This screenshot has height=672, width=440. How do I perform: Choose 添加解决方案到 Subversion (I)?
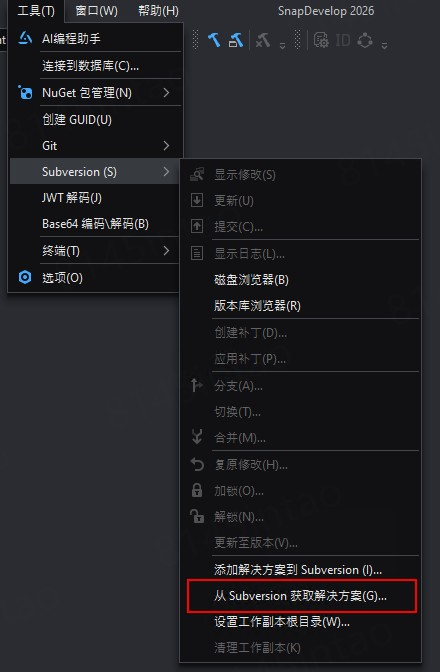pyautogui.click(x=300, y=570)
